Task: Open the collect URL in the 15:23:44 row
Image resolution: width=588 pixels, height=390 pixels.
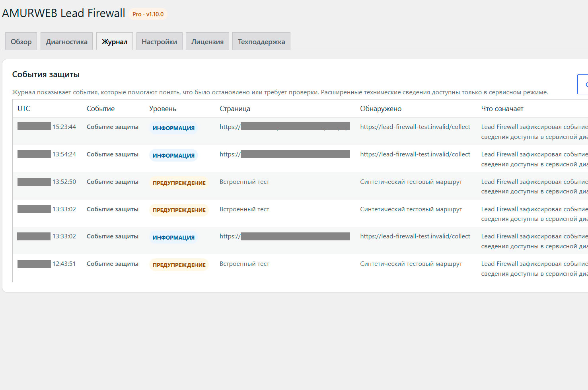Action: click(415, 127)
